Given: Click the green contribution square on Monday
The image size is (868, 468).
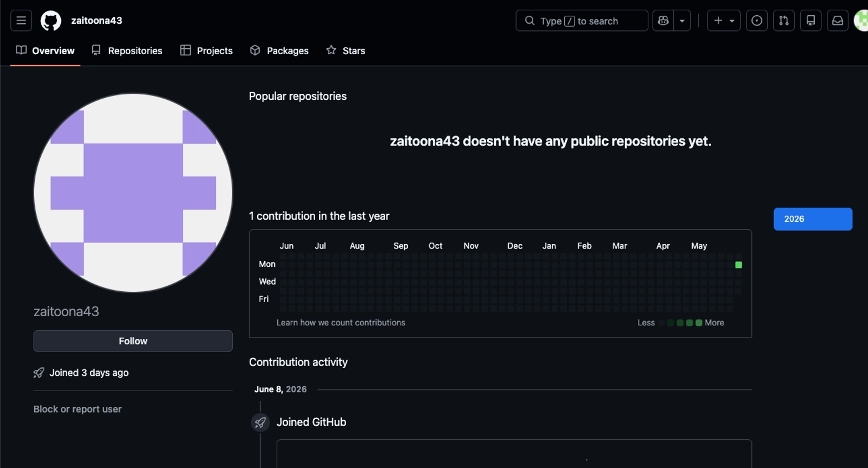Looking at the screenshot, I should pyautogui.click(x=738, y=265).
